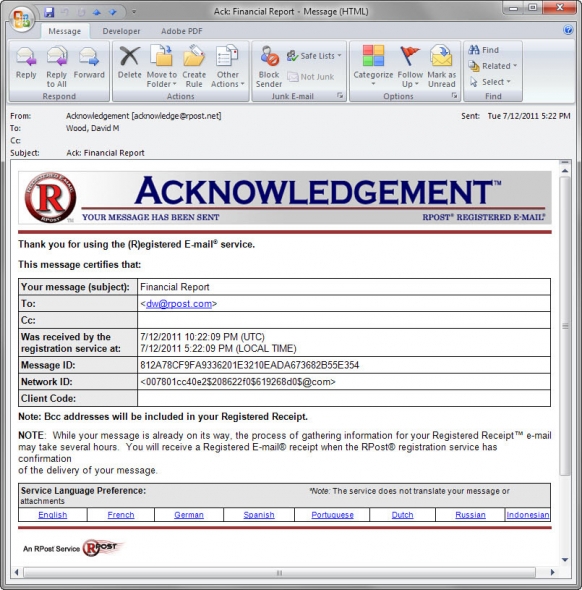Click the Help question mark icon
Viewport: 582px width, 590px height.
pyautogui.click(x=568, y=30)
